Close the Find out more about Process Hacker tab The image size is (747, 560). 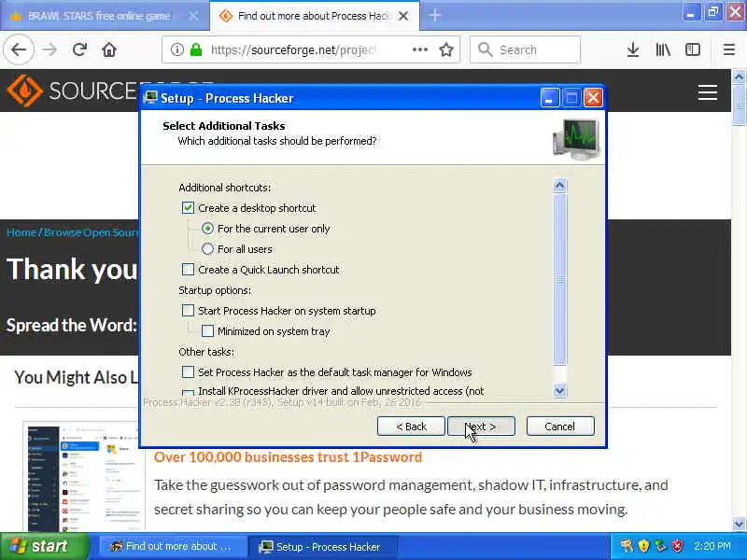click(x=403, y=16)
